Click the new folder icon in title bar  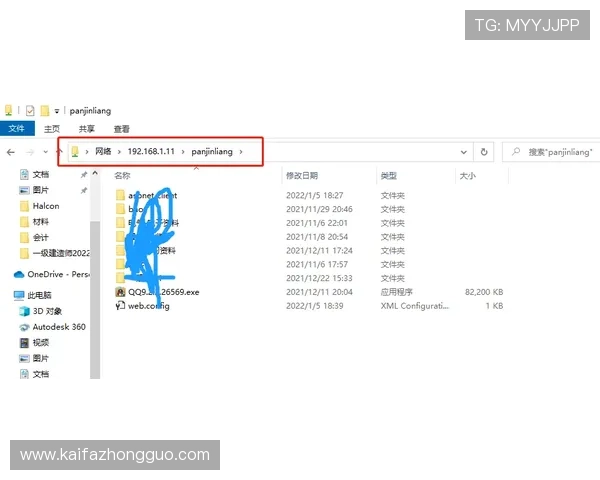[x=45, y=111]
